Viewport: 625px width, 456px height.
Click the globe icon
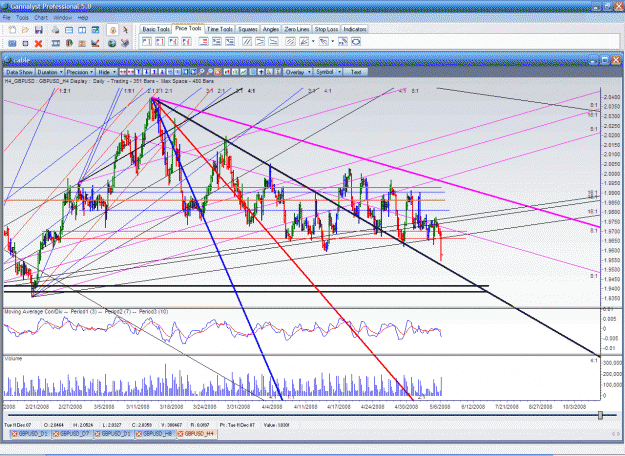point(112,43)
